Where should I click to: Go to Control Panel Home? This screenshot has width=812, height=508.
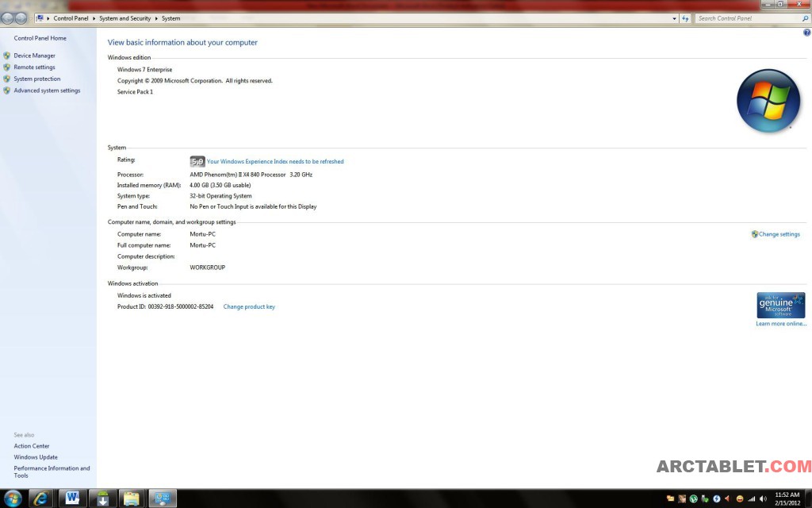tap(40, 38)
